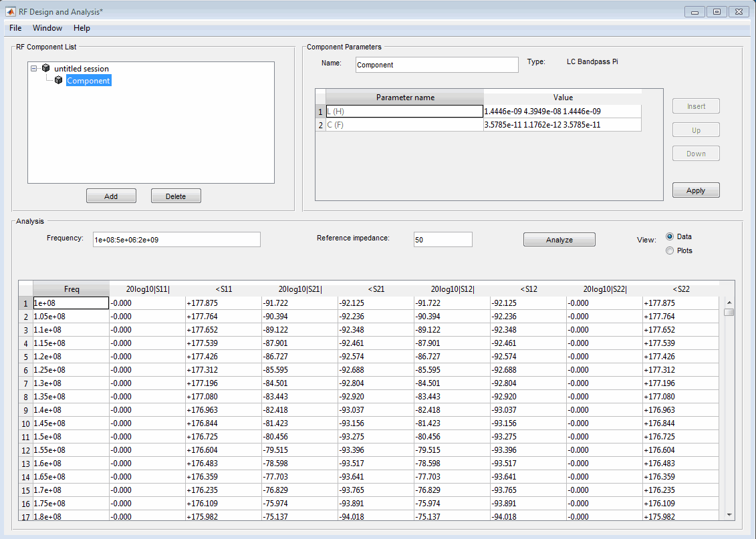Click the cube icon beside Component
This screenshot has height=539, width=756.
tap(58, 80)
